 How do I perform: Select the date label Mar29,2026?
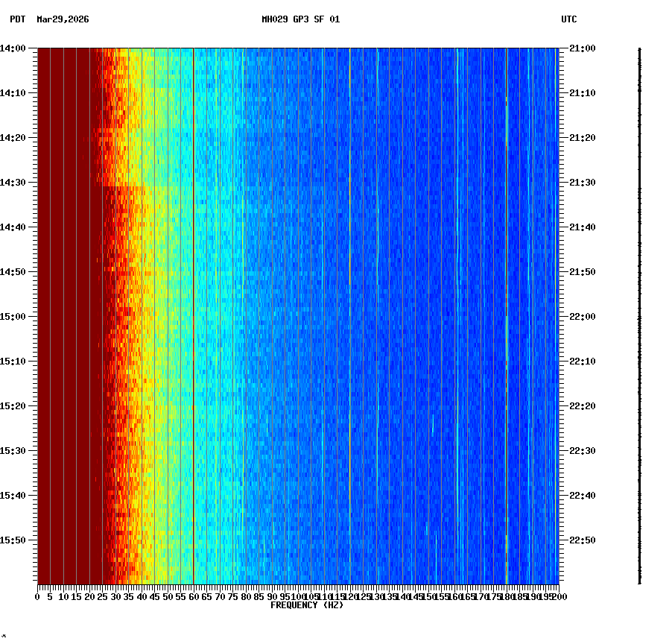[62, 21]
